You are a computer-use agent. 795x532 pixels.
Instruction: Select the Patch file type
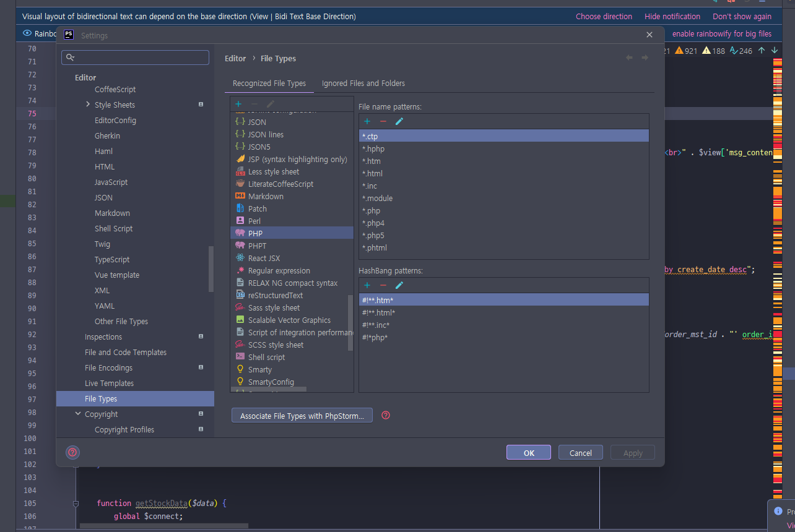click(292, 208)
